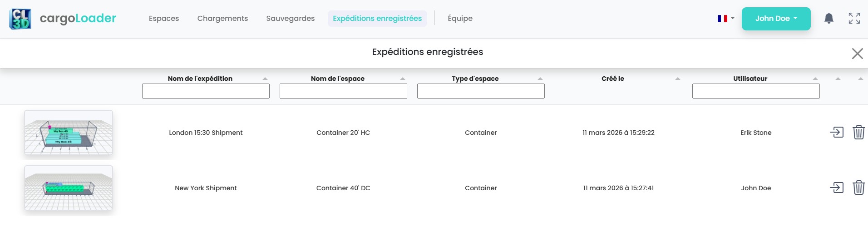Open the French flag language dropdown

(x=725, y=19)
